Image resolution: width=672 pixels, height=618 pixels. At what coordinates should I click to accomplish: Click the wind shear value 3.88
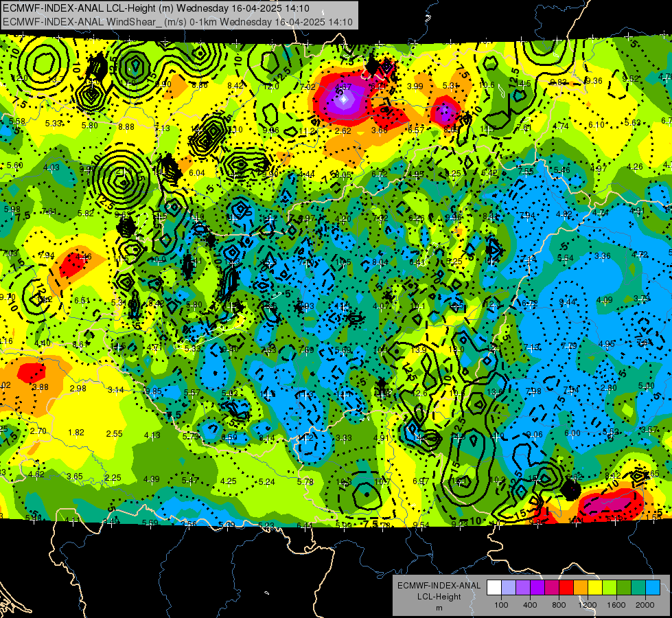[x=40, y=387]
